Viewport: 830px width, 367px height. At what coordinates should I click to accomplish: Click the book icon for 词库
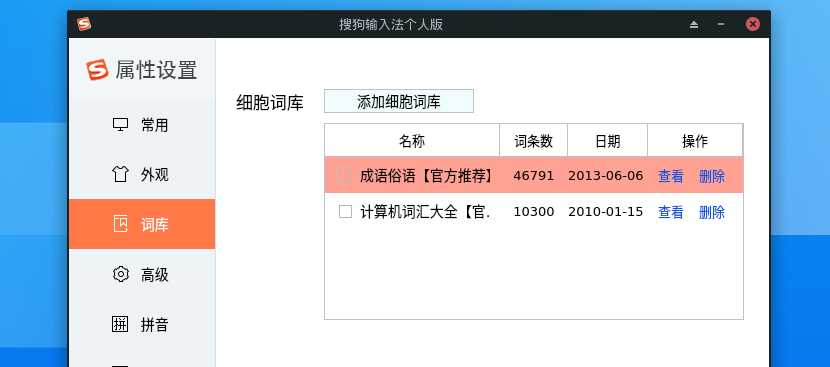tap(121, 224)
